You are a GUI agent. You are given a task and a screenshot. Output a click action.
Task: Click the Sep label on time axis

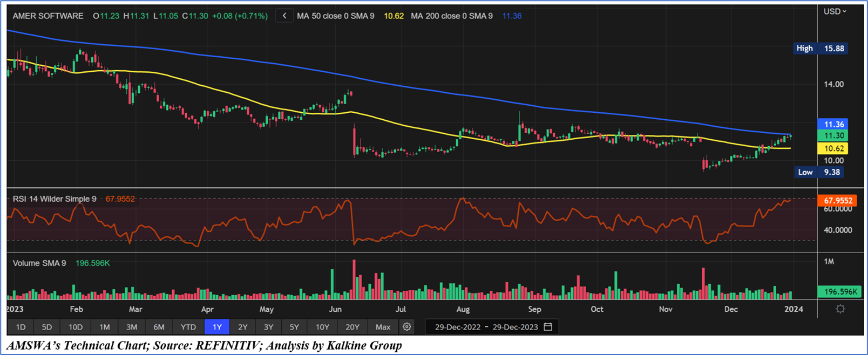[534, 310]
